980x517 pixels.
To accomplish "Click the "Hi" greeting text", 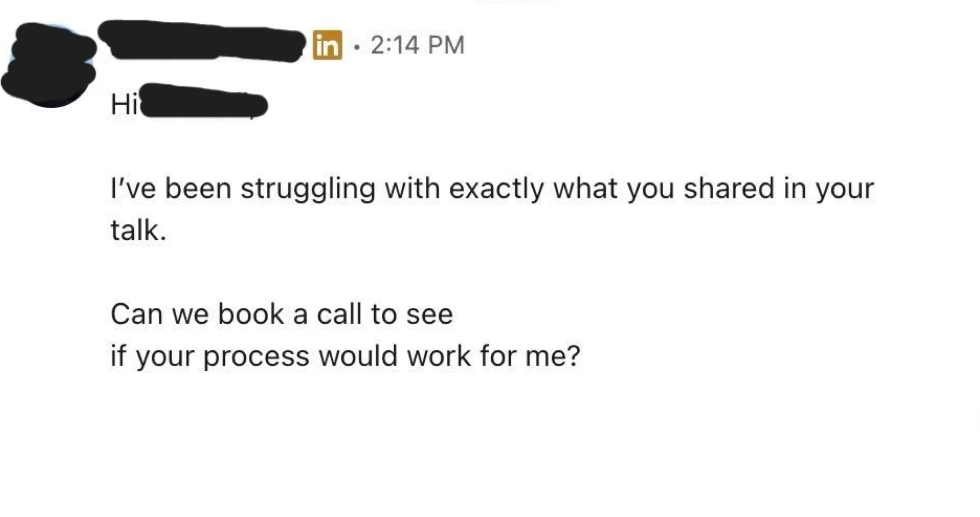I will 123,104.
